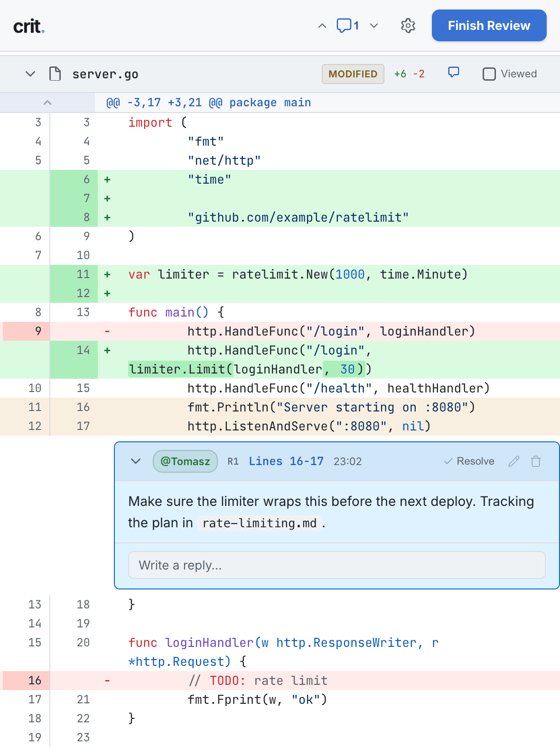The image size is (560, 747).
Task: Open comments count bubble in header
Action: pyautogui.click(x=348, y=26)
